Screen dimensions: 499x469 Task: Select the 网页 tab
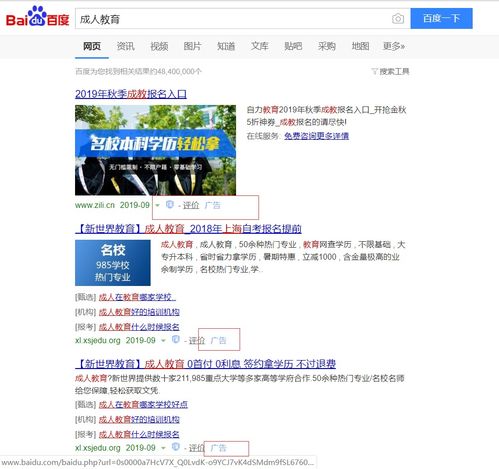[x=92, y=46]
